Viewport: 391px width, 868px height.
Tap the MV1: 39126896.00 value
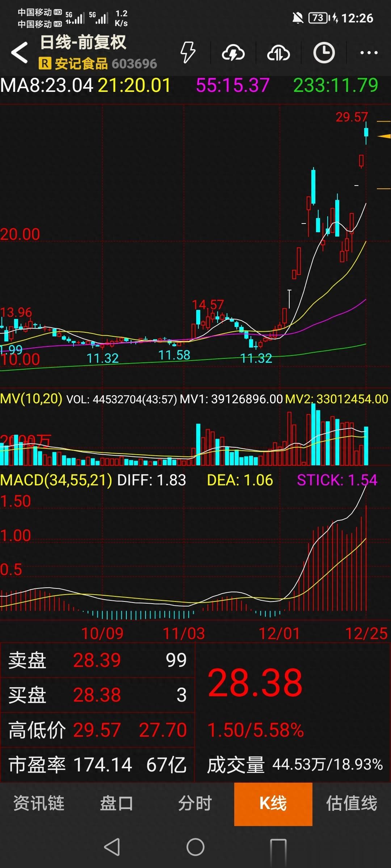[x=231, y=399]
